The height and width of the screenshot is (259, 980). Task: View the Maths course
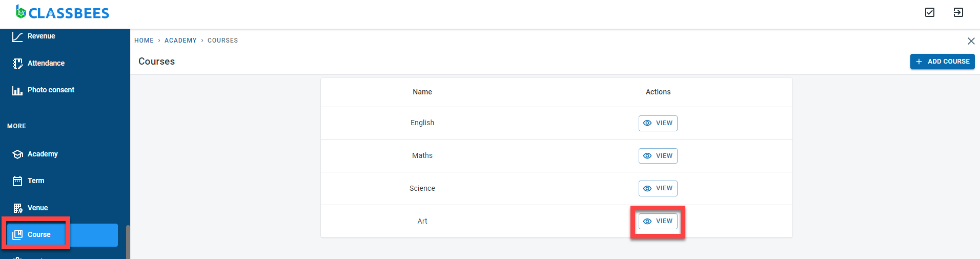pos(658,156)
